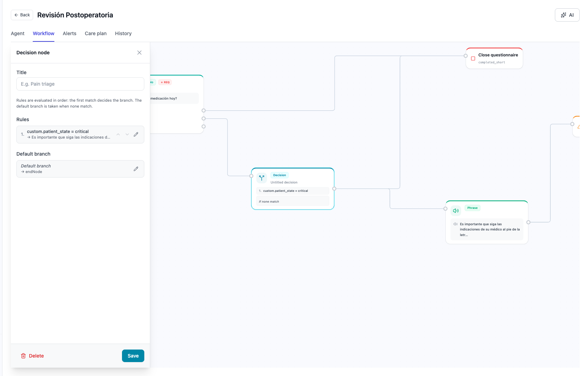Click the trash icon beside Delete

(23, 356)
